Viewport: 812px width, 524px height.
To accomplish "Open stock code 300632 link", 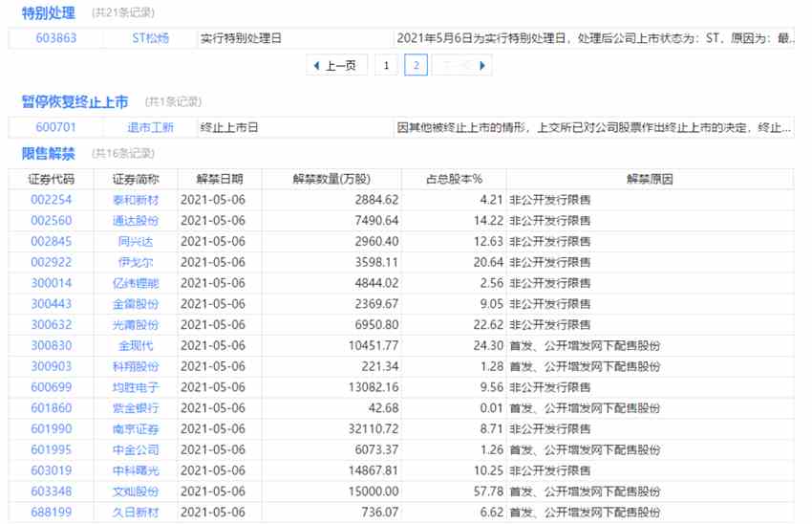I will pyautogui.click(x=51, y=325).
